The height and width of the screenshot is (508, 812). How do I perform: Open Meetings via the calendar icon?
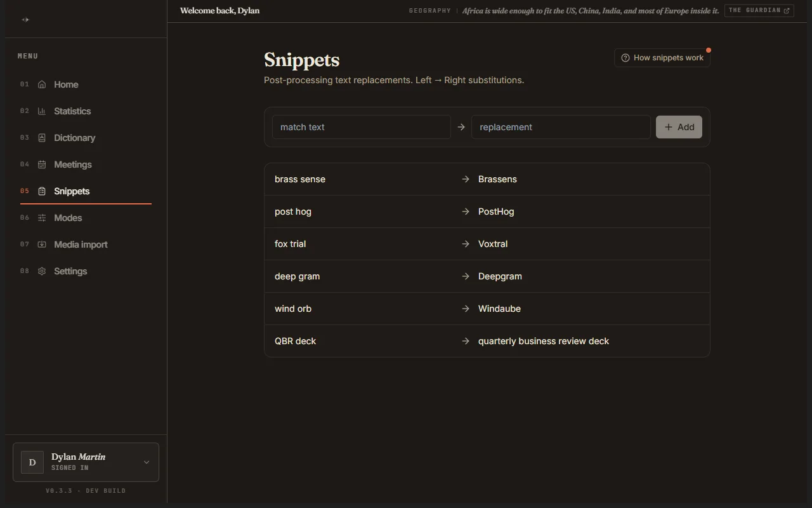tap(42, 164)
